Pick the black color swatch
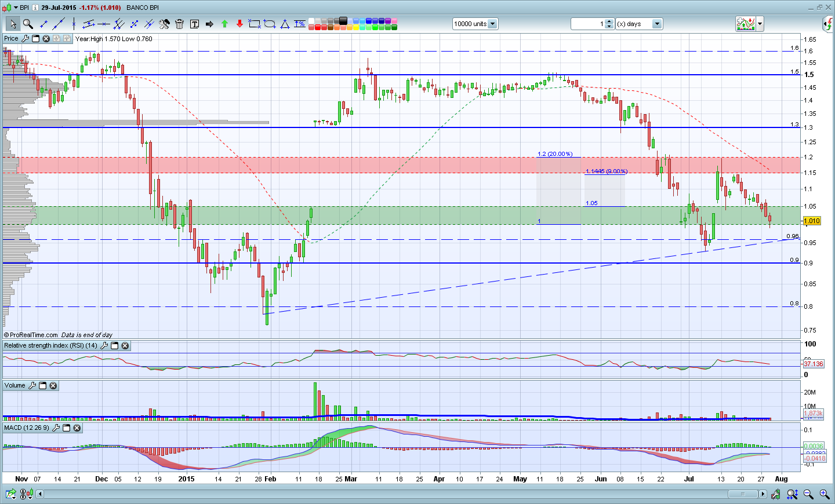Screen dimensions: 835x504 tap(343, 21)
